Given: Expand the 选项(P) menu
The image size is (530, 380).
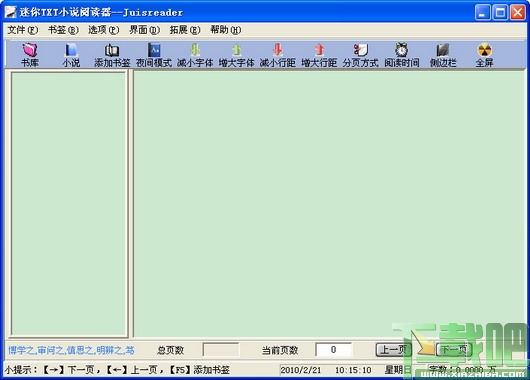Looking at the screenshot, I should point(104,30).
